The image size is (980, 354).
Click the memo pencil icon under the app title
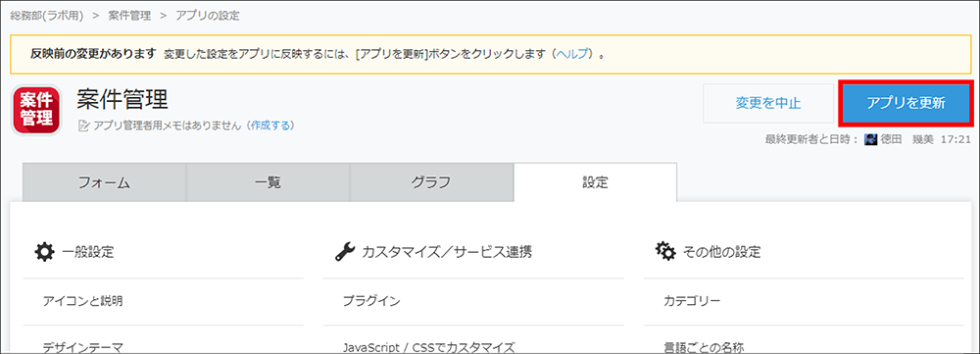[83, 126]
